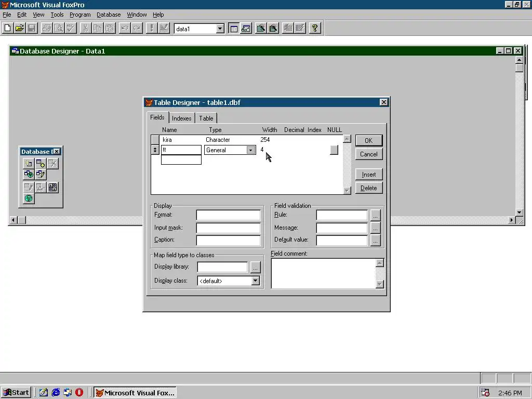Click the Undo arrow icon

(x=125, y=28)
